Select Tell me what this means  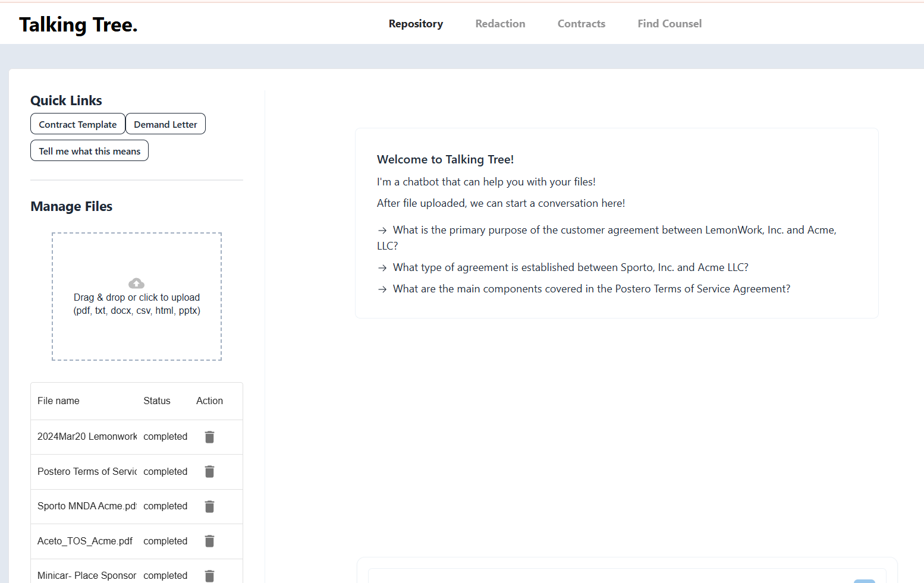pos(89,150)
